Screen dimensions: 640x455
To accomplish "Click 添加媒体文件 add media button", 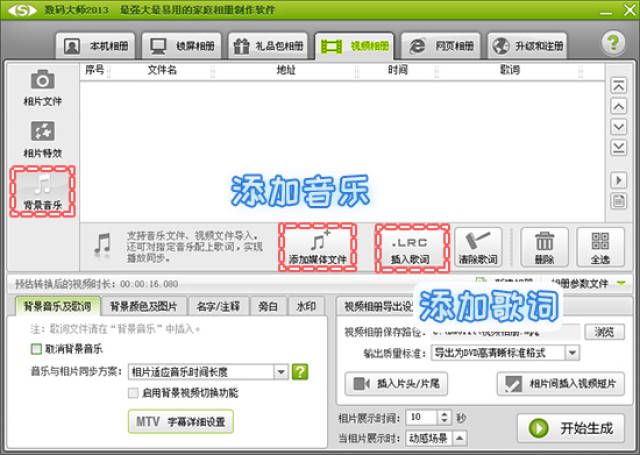I will [318, 247].
